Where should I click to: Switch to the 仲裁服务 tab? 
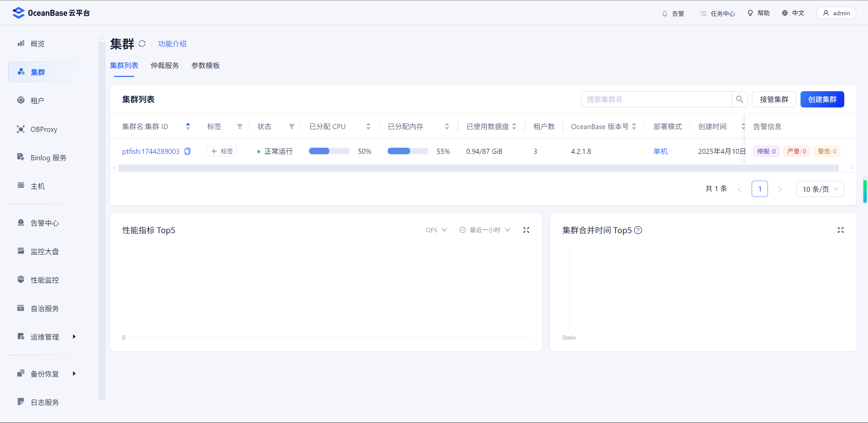pyautogui.click(x=165, y=65)
